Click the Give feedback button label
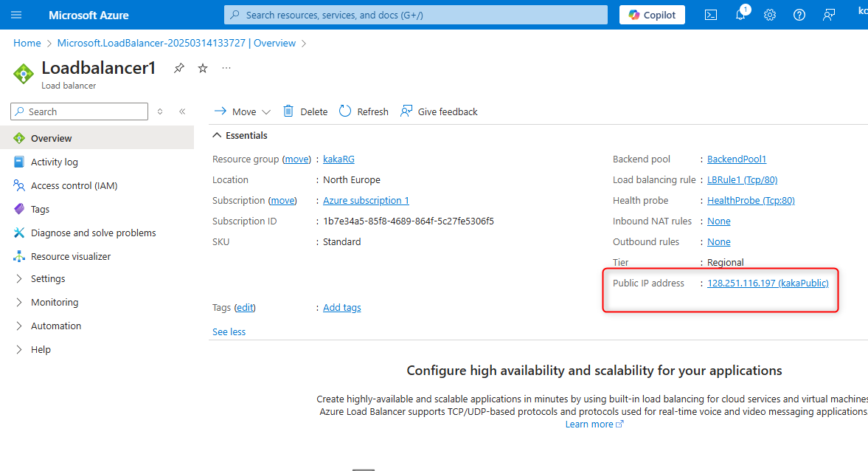The width and height of the screenshot is (868, 471). click(448, 112)
